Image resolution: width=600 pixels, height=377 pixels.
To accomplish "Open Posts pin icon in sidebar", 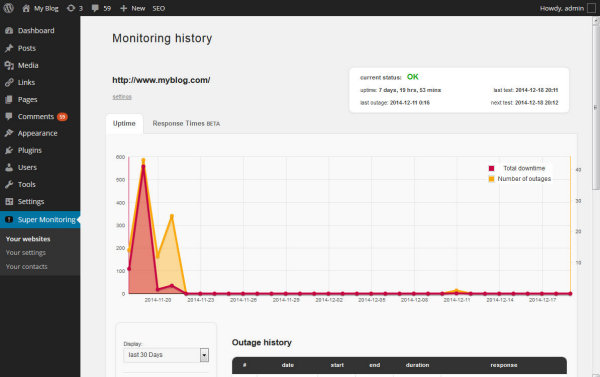I will click(9, 48).
